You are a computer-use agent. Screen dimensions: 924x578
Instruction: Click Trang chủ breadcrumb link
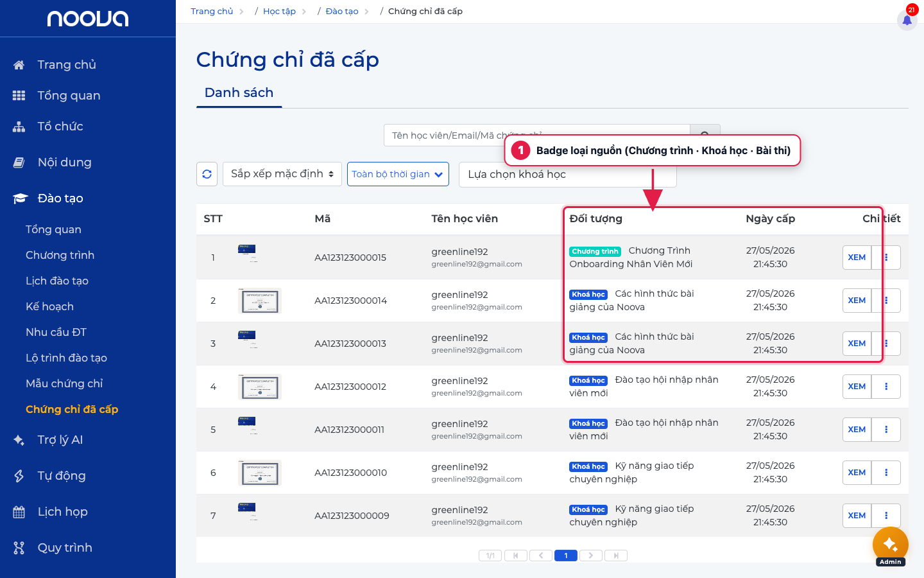pos(212,11)
